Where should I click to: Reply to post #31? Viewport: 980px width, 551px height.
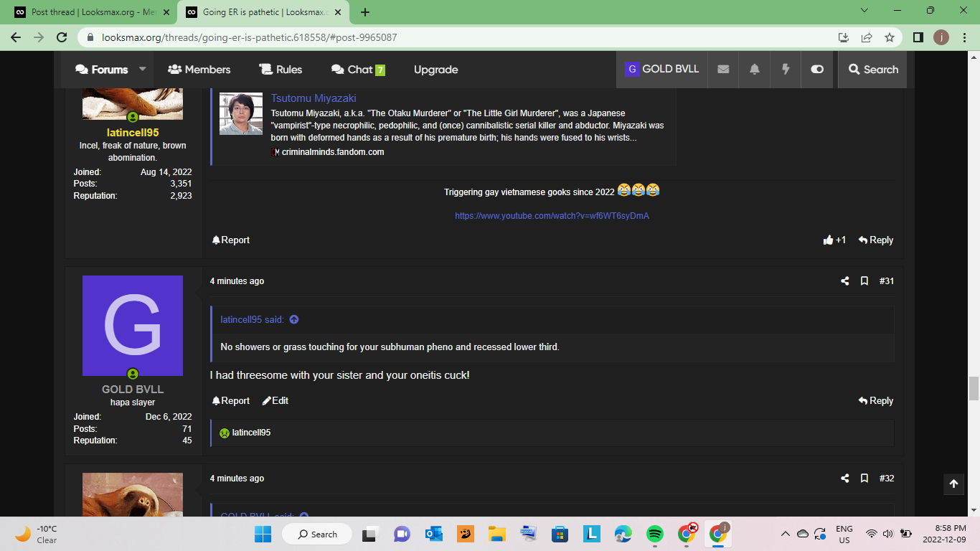coord(875,401)
